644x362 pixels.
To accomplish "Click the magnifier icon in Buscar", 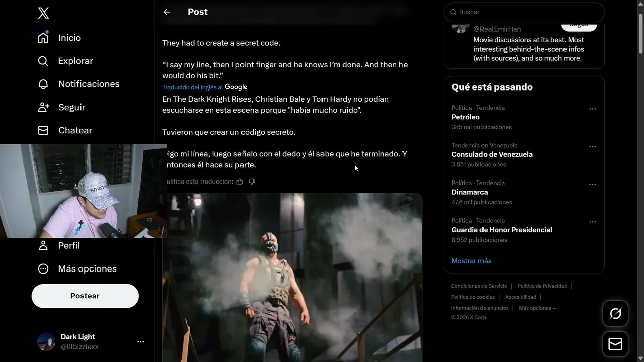I will point(453,12).
